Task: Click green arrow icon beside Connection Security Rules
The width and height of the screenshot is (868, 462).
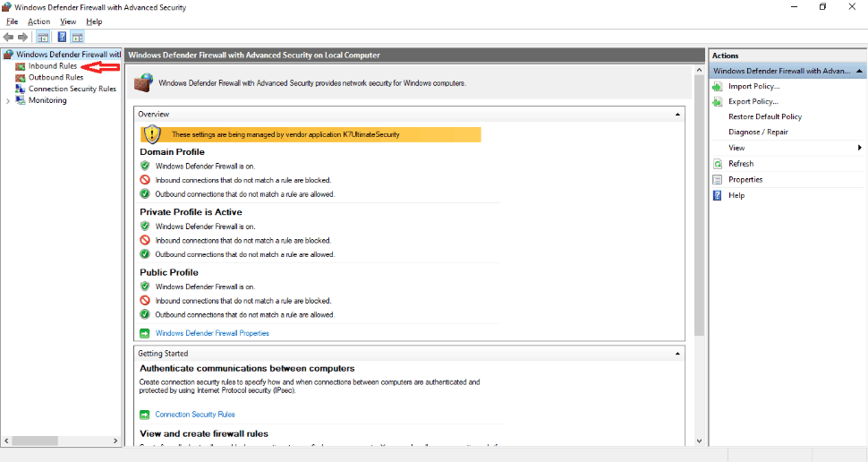Action: pyautogui.click(x=144, y=415)
